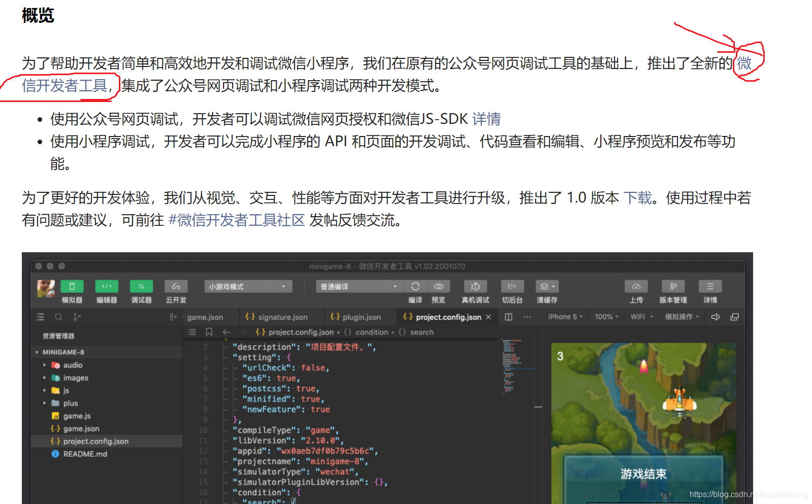Click the detach simulator window icon
This screenshot has width=812, height=504.
pyautogui.click(x=734, y=317)
